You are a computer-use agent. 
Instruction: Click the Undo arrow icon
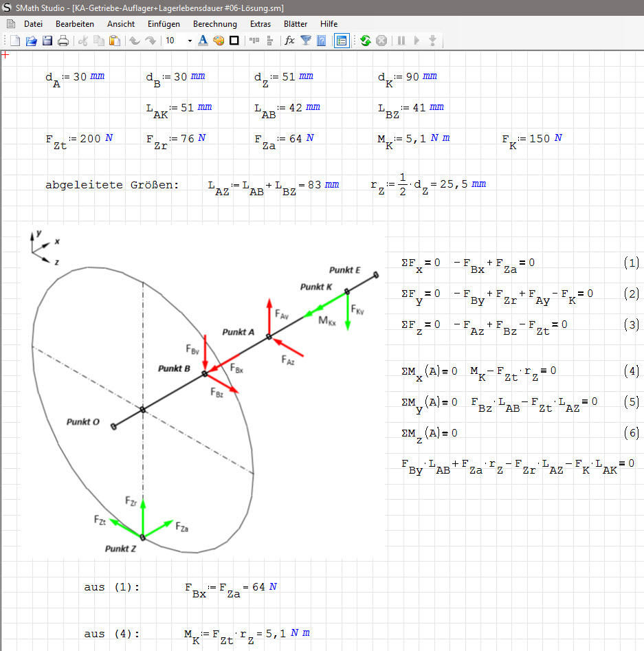point(135,41)
